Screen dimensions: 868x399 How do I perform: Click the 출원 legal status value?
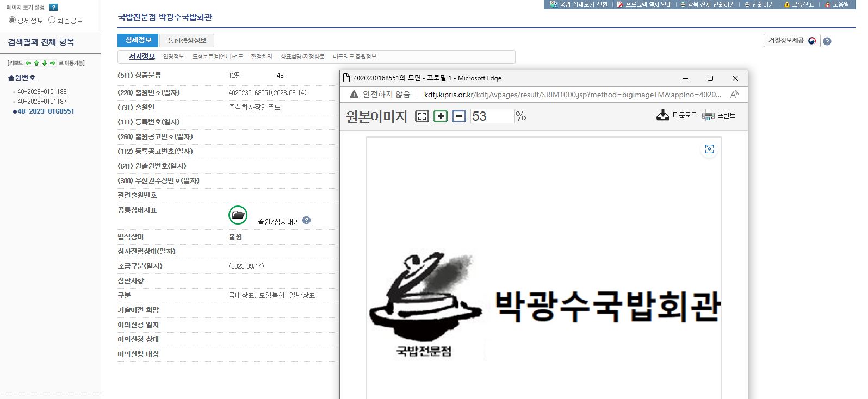click(235, 237)
